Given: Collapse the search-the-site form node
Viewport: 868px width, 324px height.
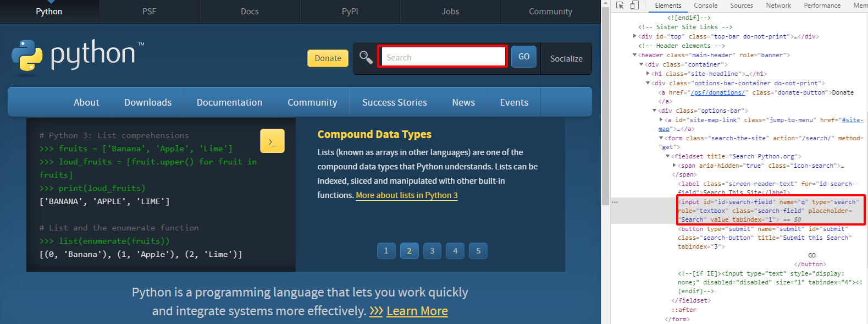Looking at the screenshot, I should (x=661, y=138).
